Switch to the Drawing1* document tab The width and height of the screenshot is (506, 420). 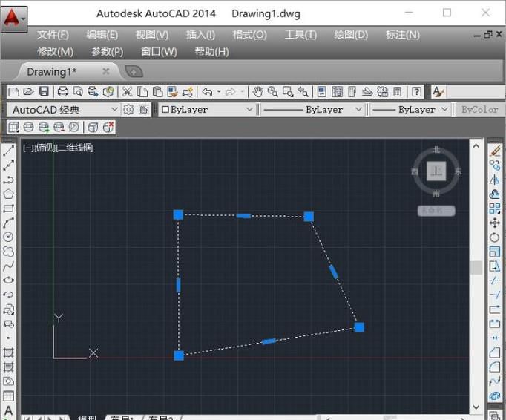[x=51, y=72]
